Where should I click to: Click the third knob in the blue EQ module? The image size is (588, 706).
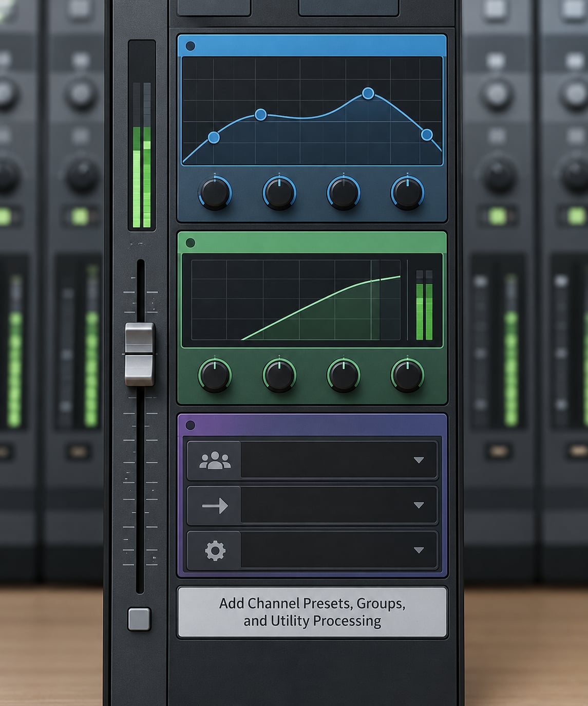(343, 193)
